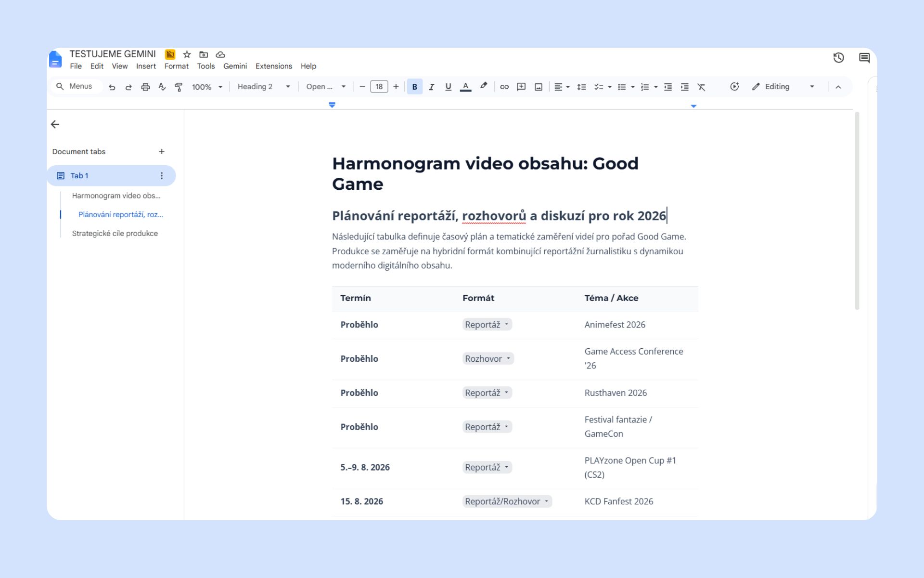Screen dimensions: 924x578
Task: Open the Rozhovor dropdown for Game Access Conference
Action: point(488,359)
